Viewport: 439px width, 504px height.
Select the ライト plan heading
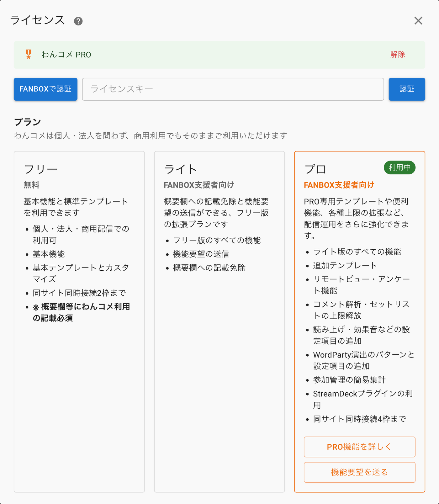[181, 169]
